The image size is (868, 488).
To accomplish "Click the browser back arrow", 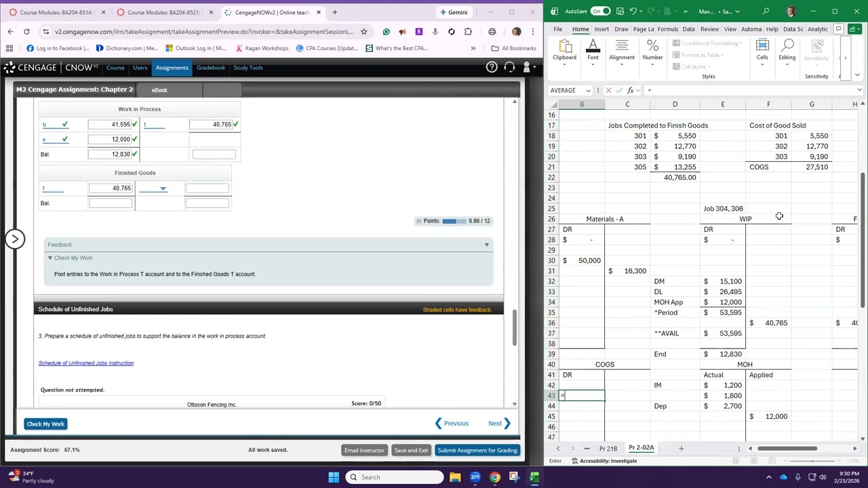I will coord(10,31).
